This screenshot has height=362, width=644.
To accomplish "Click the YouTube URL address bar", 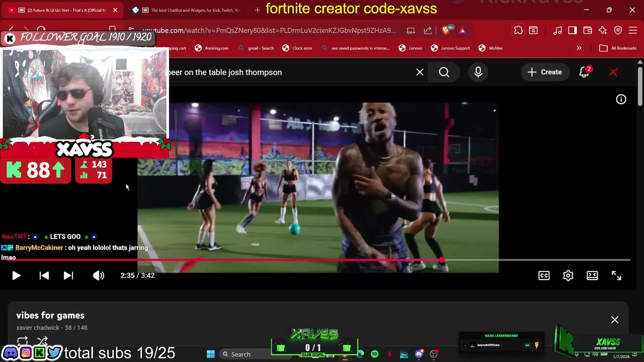I will [x=269, y=31].
